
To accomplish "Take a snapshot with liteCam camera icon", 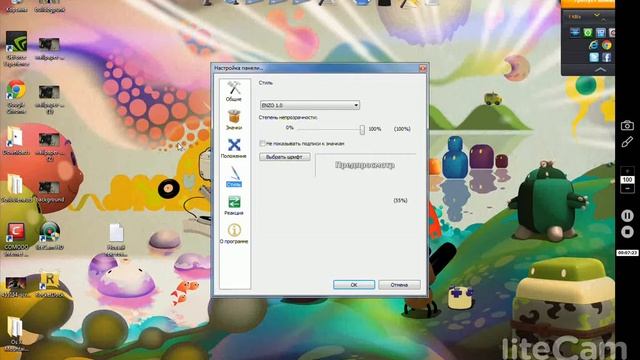I will [x=627, y=126].
